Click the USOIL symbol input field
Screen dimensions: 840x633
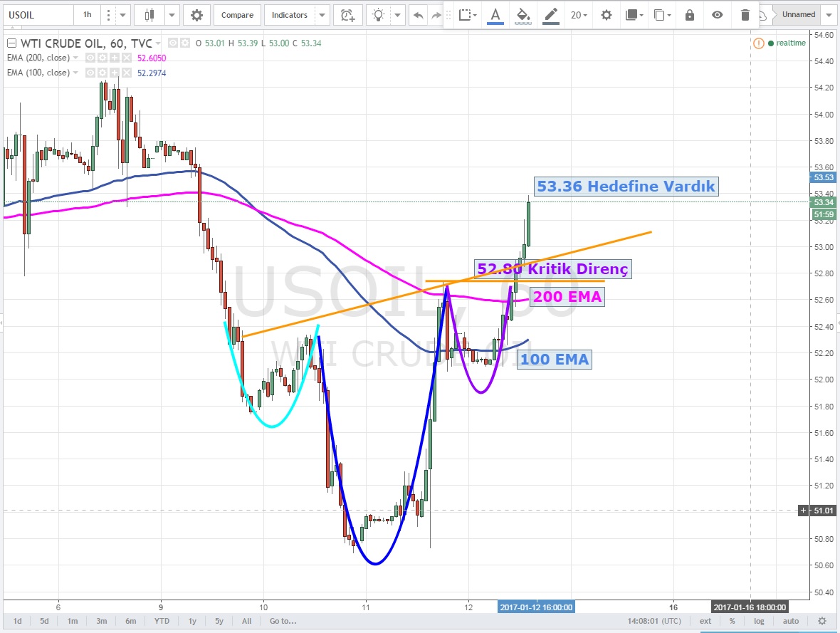tap(36, 14)
